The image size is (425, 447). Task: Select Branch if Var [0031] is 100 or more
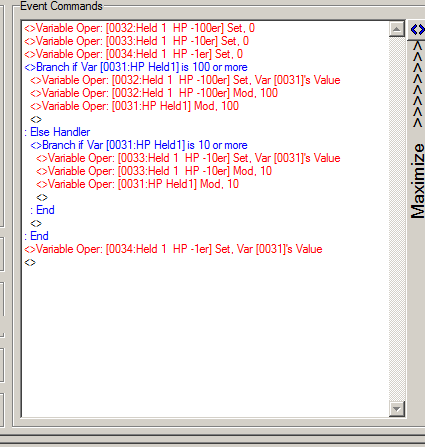(x=136, y=67)
